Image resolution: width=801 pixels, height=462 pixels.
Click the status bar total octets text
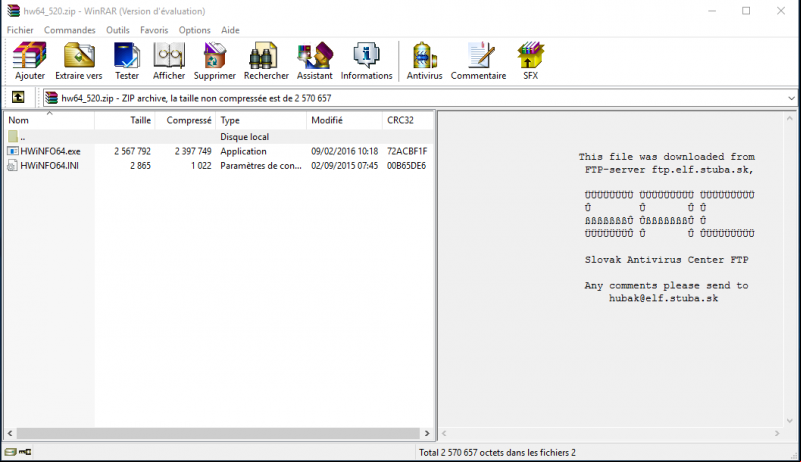pyautogui.click(x=497, y=452)
